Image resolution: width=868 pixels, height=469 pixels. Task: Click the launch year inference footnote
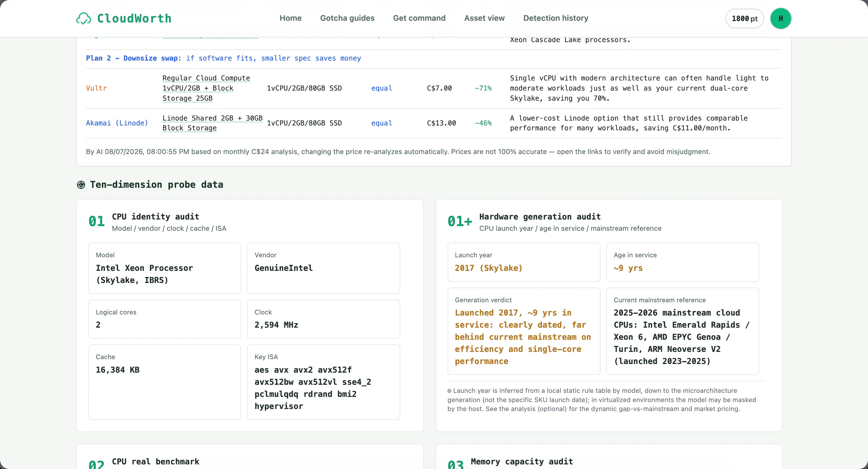click(x=602, y=399)
